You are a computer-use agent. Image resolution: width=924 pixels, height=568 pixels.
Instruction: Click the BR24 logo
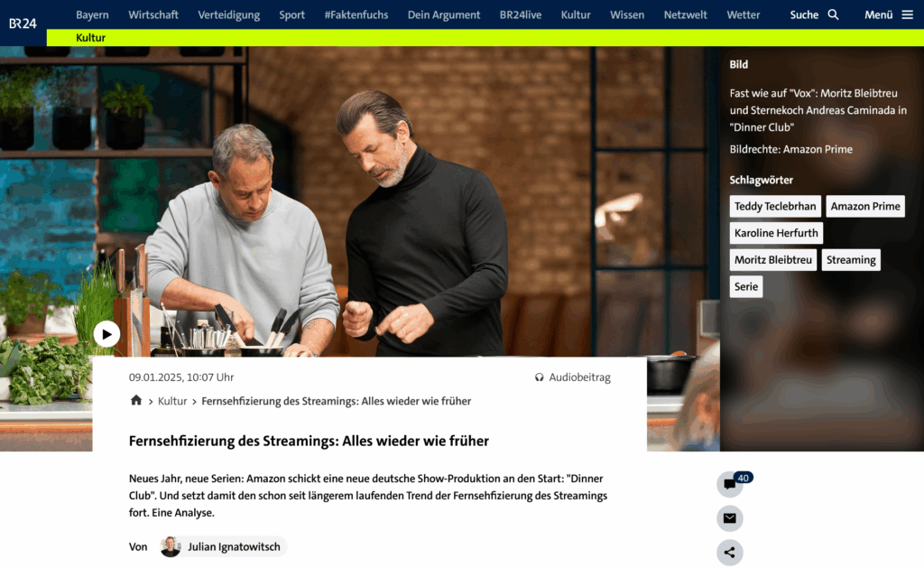[x=23, y=23]
